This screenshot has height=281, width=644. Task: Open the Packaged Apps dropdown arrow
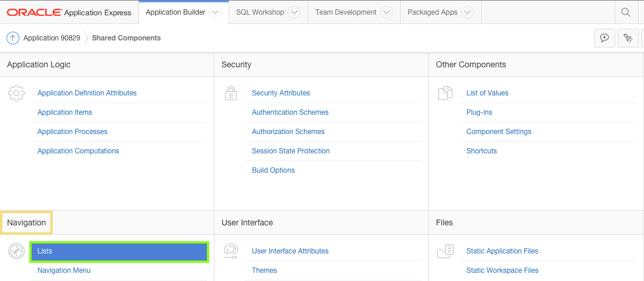point(467,12)
